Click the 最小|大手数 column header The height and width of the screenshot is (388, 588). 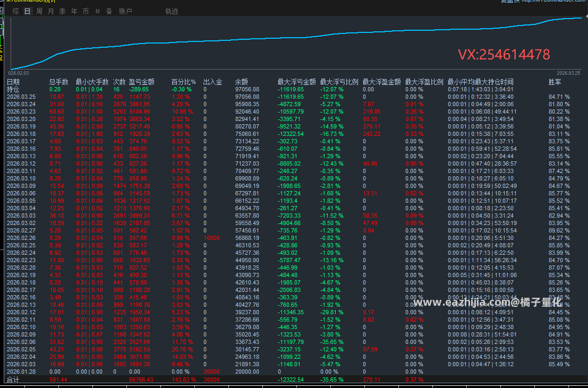tap(92, 82)
